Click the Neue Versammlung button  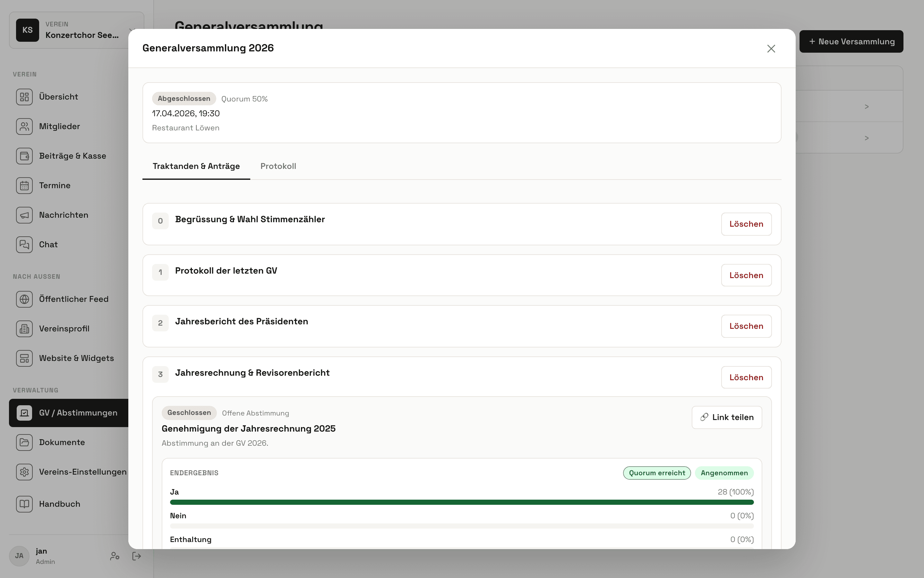coord(851,42)
